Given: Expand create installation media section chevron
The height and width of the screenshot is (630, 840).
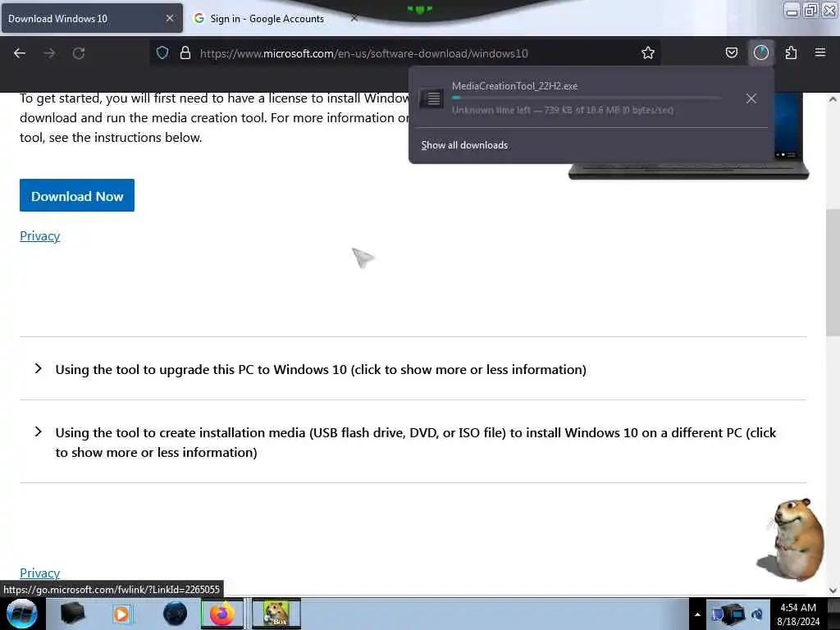Looking at the screenshot, I should (38, 431).
